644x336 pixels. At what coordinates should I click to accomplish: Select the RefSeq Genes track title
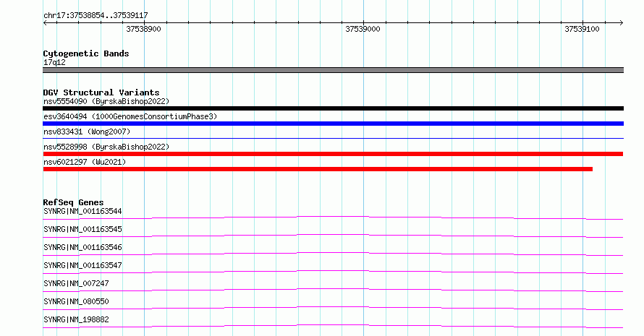pos(73,202)
